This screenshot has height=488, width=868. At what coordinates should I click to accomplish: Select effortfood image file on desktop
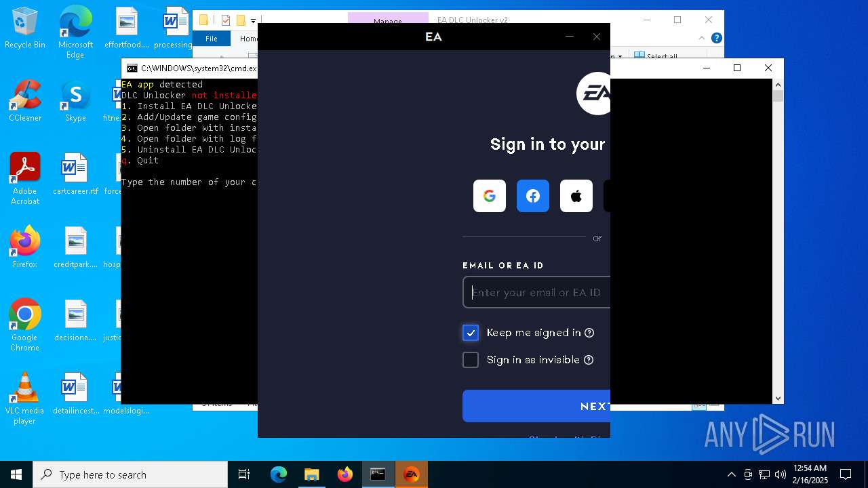pos(126,28)
